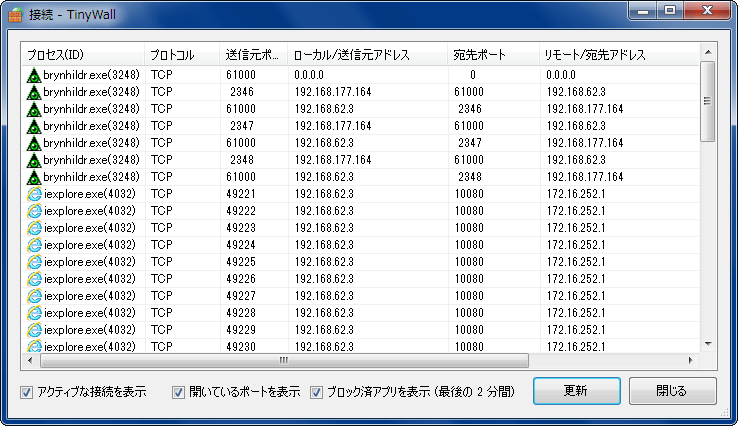Select Internet Explorer icon in port 49222 row
This screenshot has width=738, height=426.
pyautogui.click(x=34, y=211)
